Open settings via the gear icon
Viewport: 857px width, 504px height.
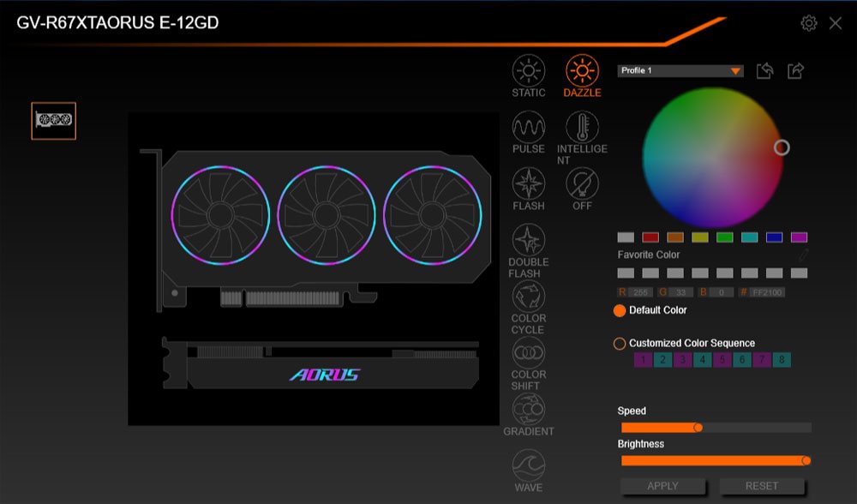point(809,23)
